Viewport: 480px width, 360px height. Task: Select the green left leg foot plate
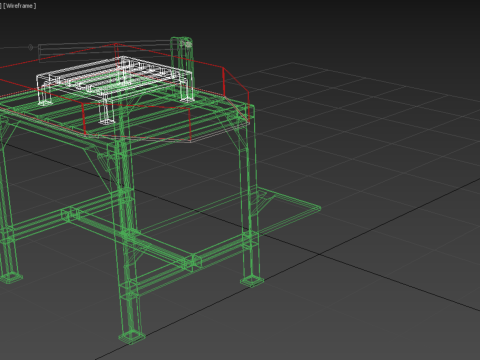click(11, 277)
